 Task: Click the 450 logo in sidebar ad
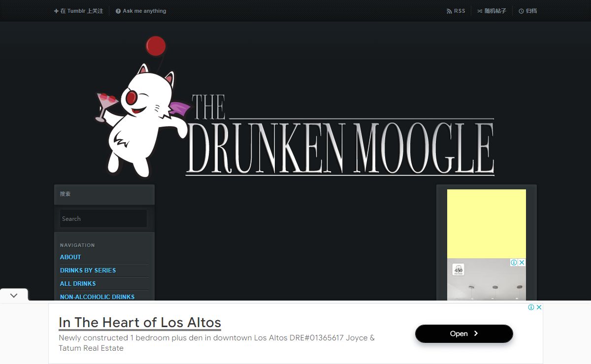coord(459,270)
